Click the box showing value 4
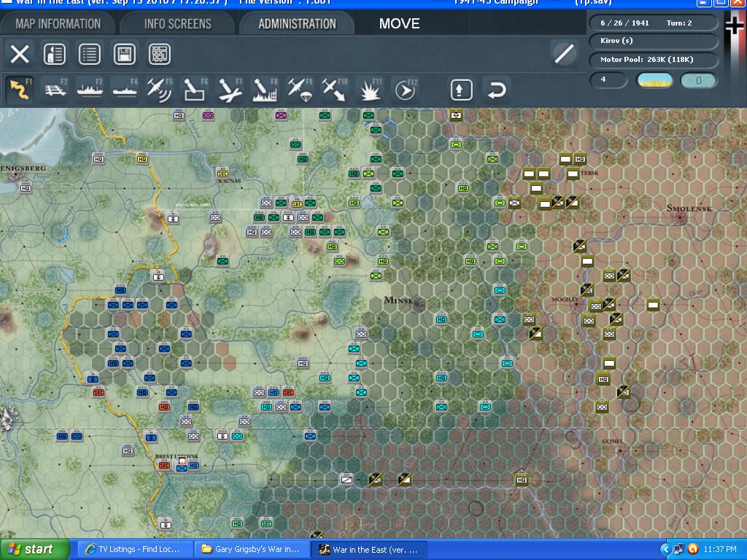Viewport: 747px width, 560px height. click(608, 80)
